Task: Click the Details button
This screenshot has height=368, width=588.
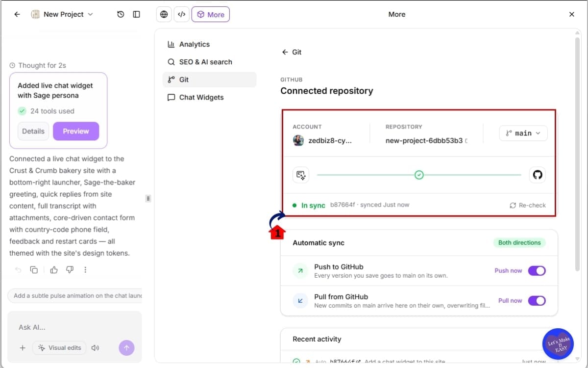Action: [33, 131]
